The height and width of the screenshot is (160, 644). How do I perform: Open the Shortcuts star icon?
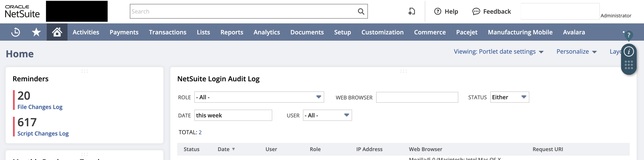[36, 32]
